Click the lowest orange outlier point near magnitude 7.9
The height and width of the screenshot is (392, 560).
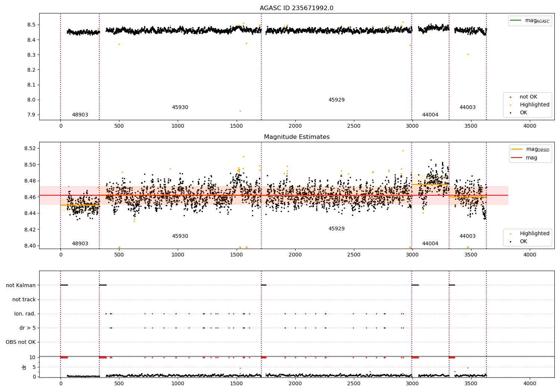(240, 111)
